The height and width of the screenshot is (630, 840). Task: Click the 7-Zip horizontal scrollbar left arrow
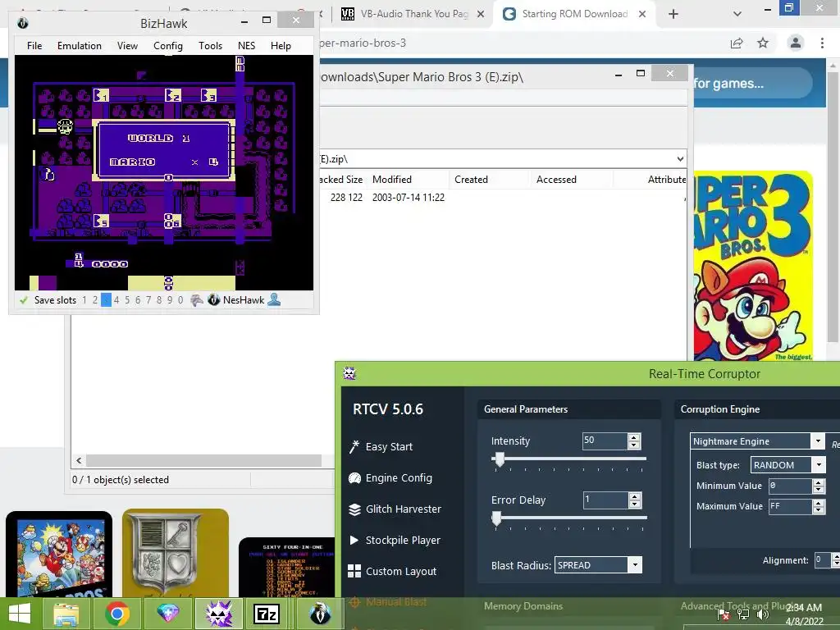click(x=79, y=460)
